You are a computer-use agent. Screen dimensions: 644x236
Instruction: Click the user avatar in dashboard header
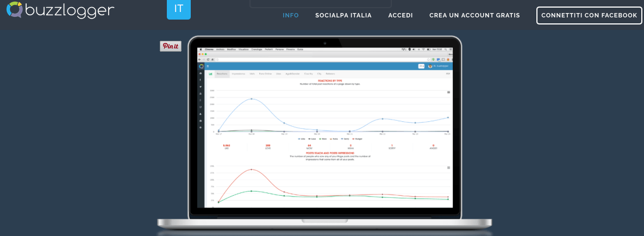pyautogui.click(x=430, y=66)
